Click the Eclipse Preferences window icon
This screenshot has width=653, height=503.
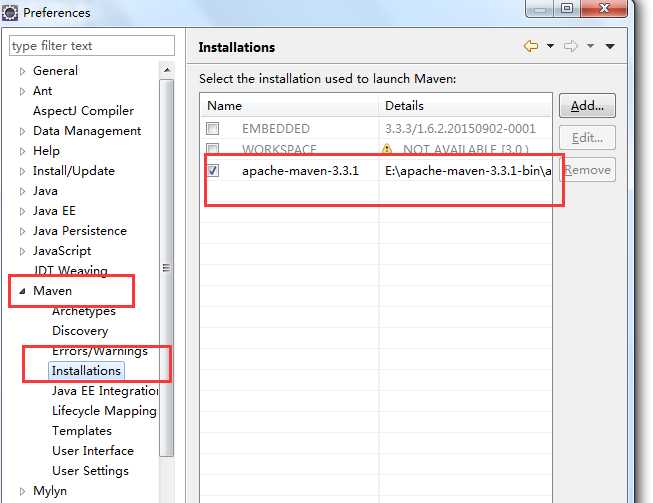(10, 12)
